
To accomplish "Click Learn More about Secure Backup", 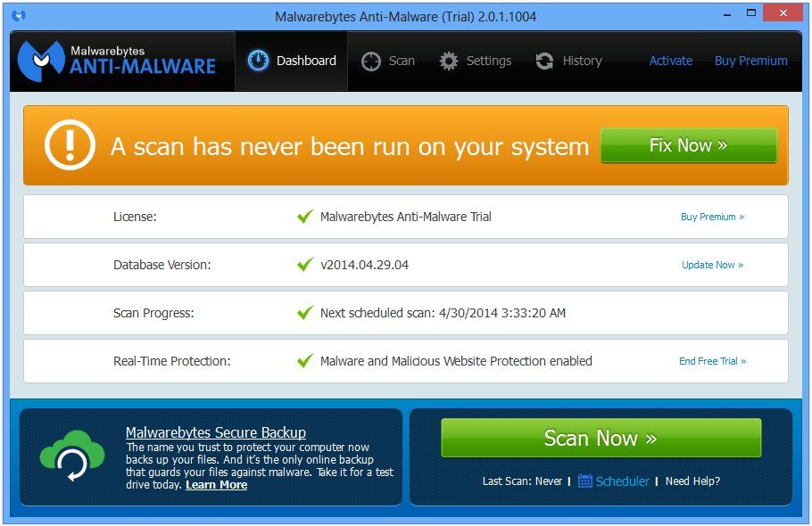I will click(217, 485).
